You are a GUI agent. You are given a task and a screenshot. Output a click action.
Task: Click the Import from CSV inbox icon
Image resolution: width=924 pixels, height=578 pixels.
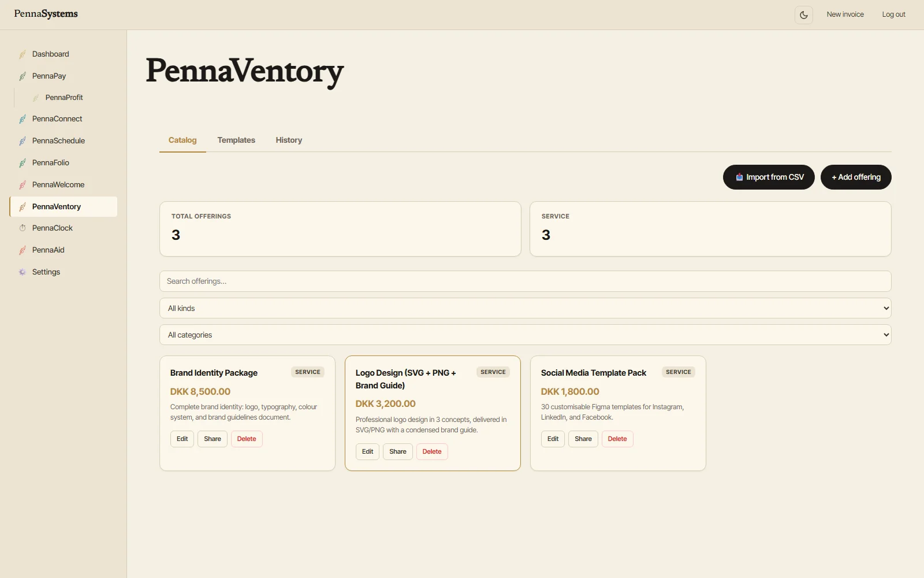(x=739, y=177)
